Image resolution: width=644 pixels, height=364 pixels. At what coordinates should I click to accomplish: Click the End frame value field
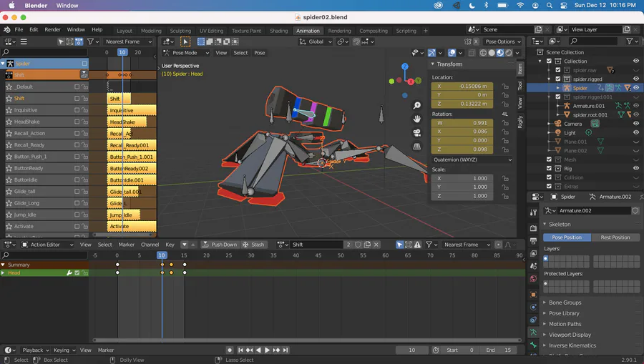pos(499,350)
